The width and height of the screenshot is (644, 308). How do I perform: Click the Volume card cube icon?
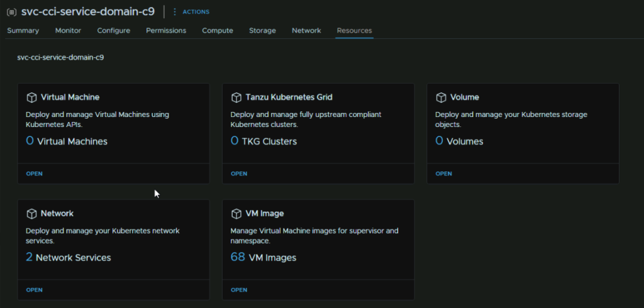[441, 97]
